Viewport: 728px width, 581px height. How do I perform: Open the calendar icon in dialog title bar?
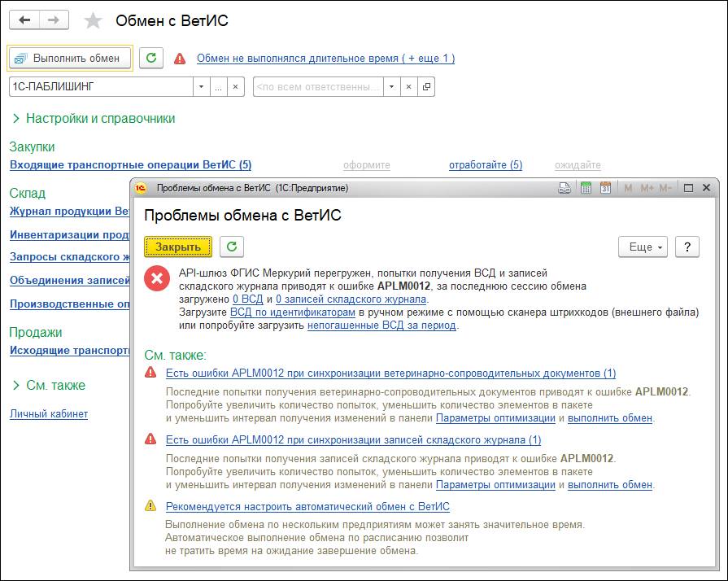point(605,188)
